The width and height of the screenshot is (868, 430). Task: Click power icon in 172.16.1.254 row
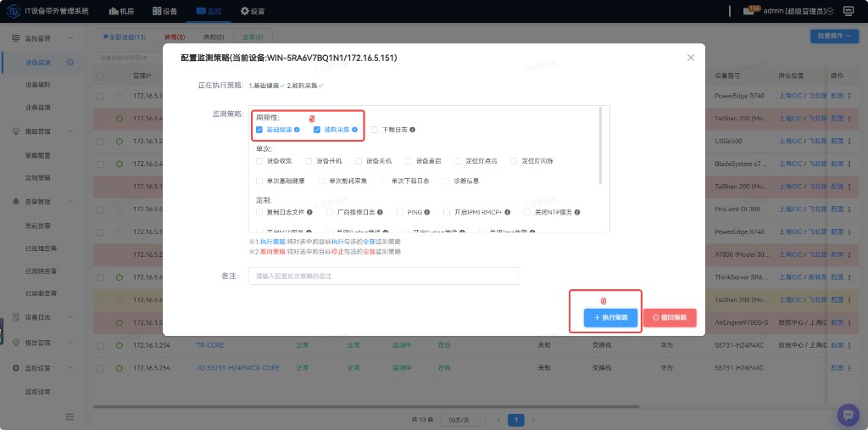(119, 345)
